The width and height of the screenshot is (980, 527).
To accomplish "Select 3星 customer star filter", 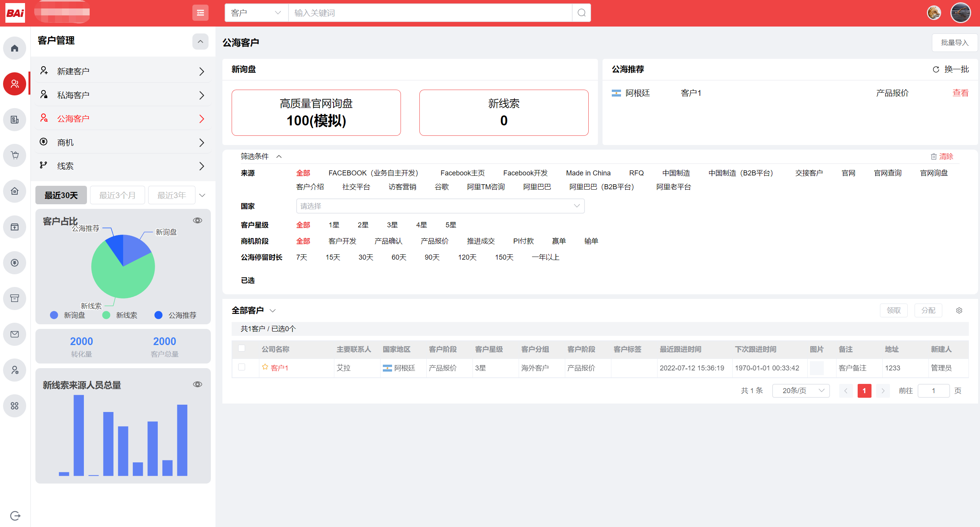I will click(392, 225).
